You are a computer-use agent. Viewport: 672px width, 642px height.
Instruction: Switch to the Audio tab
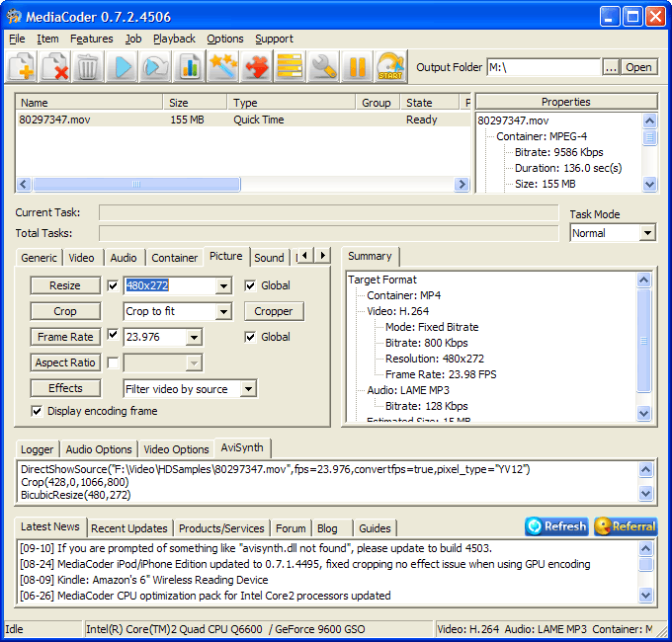point(124,258)
